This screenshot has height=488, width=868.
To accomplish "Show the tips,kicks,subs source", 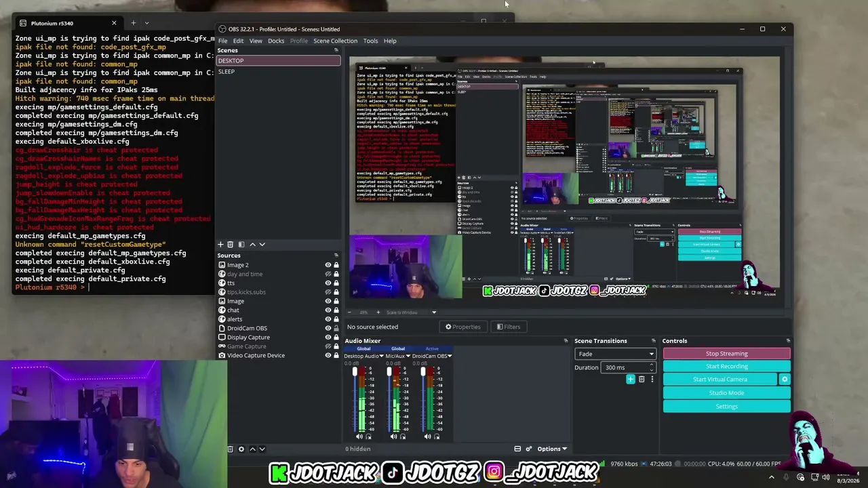I will click(328, 292).
